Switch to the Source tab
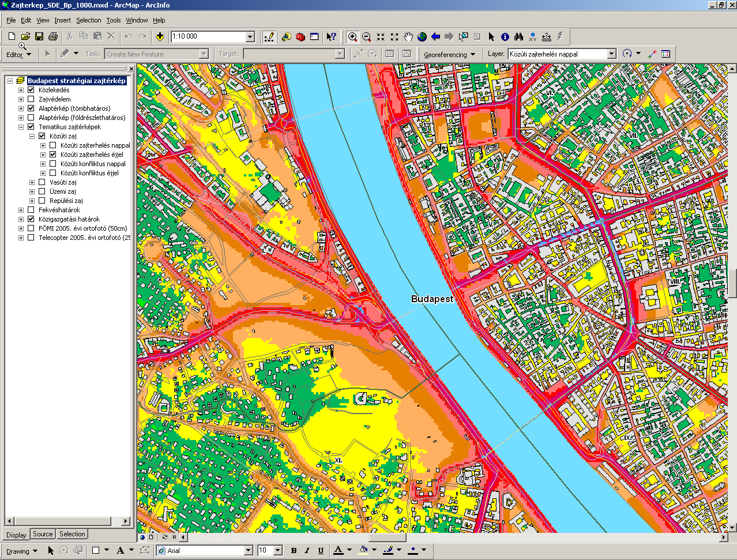Image resolution: width=737 pixels, height=560 pixels. (x=43, y=534)
